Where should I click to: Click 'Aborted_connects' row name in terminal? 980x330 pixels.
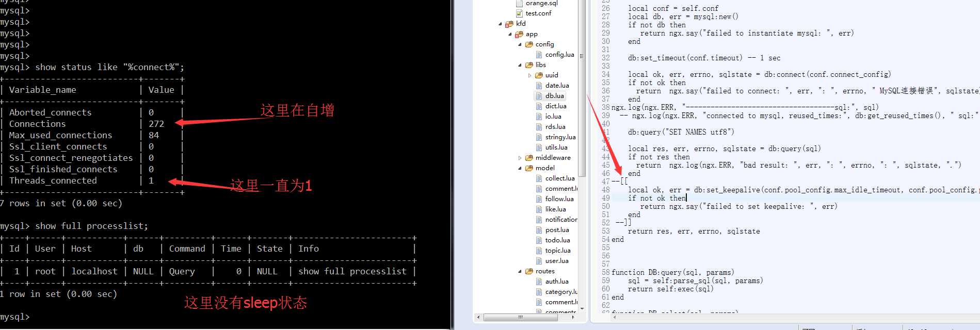pyautogui.click(x=50, y=112)
